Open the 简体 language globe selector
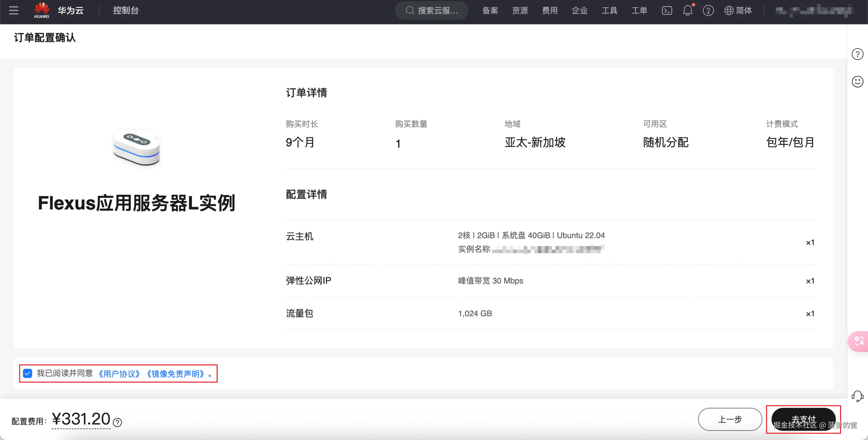The height and width of the screenshot is (440, 868). tap(738, 11)
